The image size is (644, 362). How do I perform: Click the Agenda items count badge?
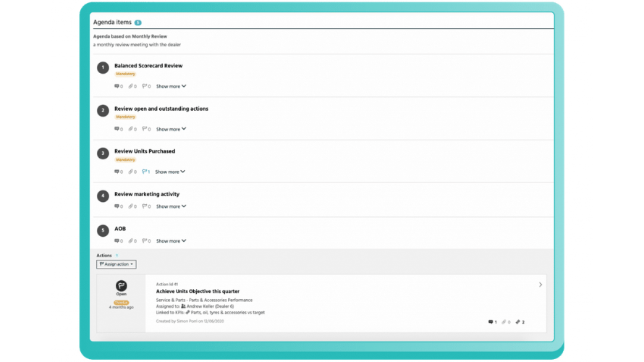pyautogui.click(x=138, y=22)
